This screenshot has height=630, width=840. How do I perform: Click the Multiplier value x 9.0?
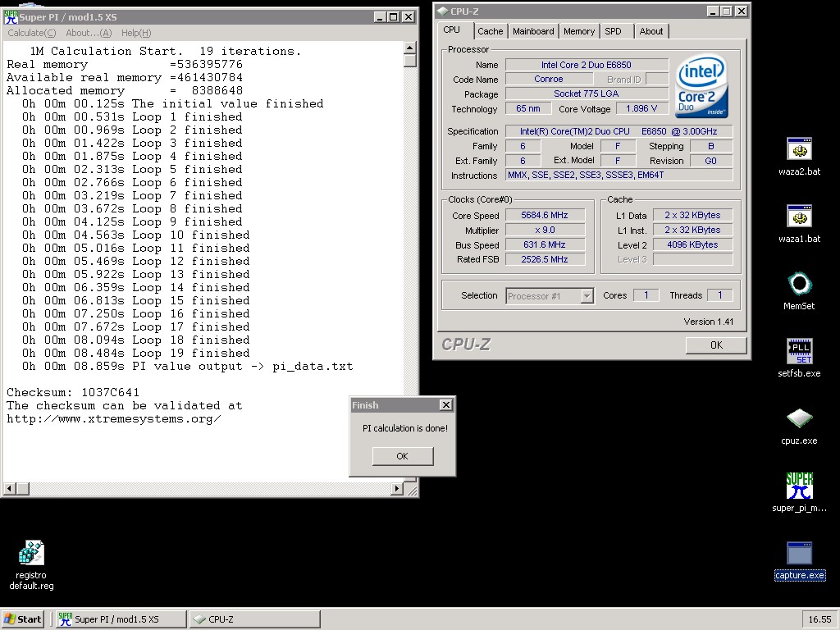tap(545, 230)
